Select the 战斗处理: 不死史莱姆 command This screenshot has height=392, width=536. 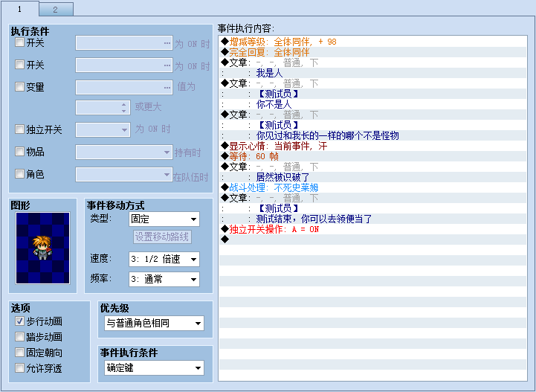(372, 187)
